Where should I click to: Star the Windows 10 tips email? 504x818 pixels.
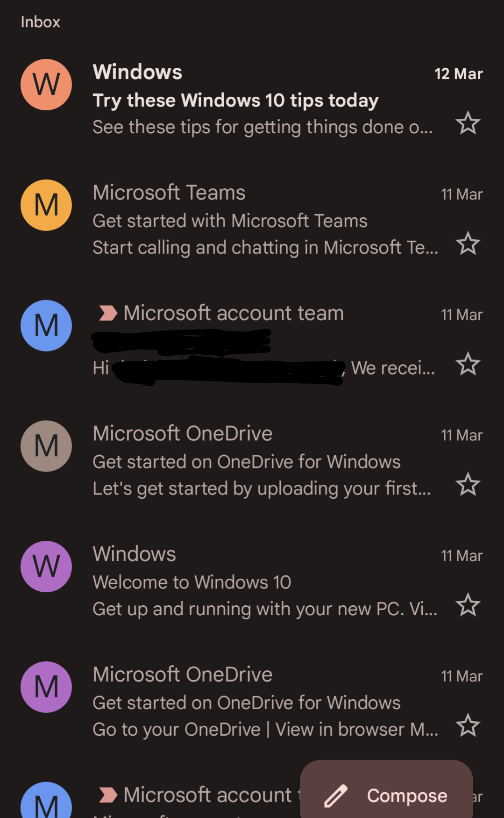coord(468,123)
